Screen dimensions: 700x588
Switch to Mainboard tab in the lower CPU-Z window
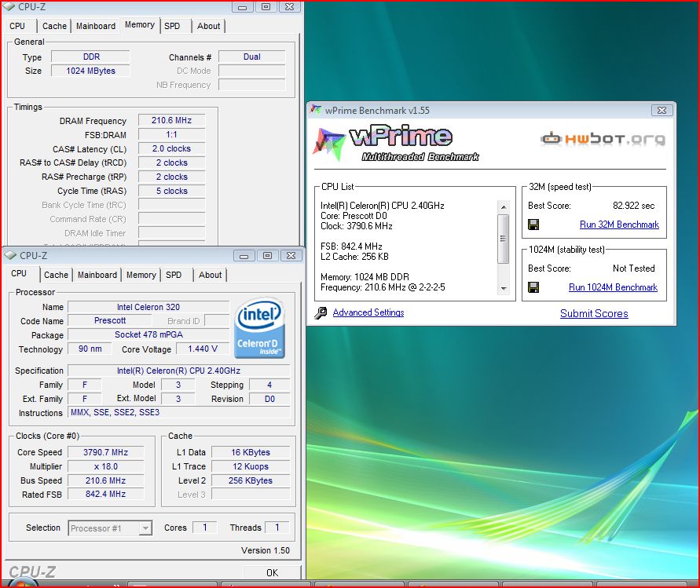click(97, 275)
